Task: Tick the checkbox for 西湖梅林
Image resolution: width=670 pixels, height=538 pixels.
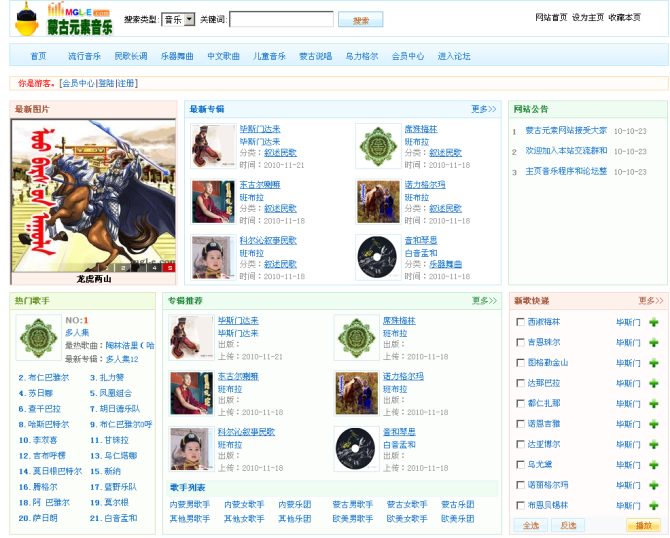Action: click(520, 322)
